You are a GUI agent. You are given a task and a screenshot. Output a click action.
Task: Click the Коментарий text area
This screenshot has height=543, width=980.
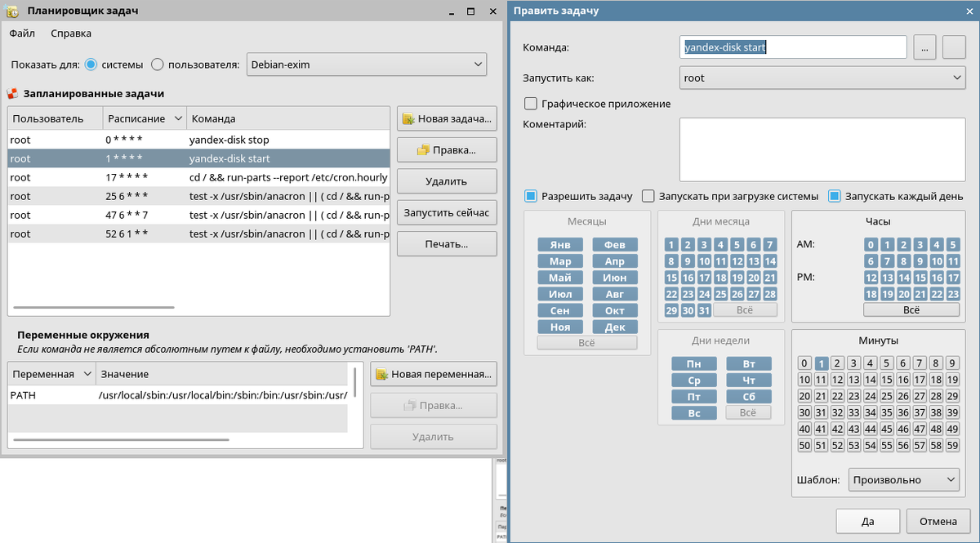pyautogui.click(x=822, y=149)
